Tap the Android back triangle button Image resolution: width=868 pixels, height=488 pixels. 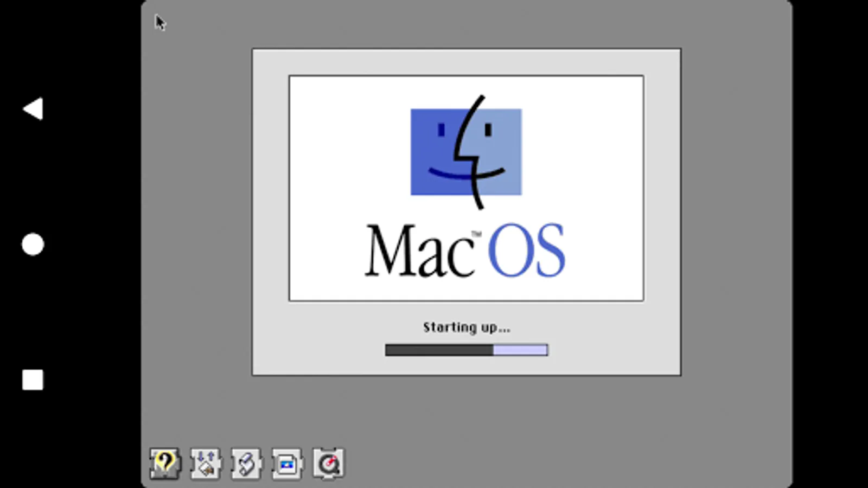[33, 109]
